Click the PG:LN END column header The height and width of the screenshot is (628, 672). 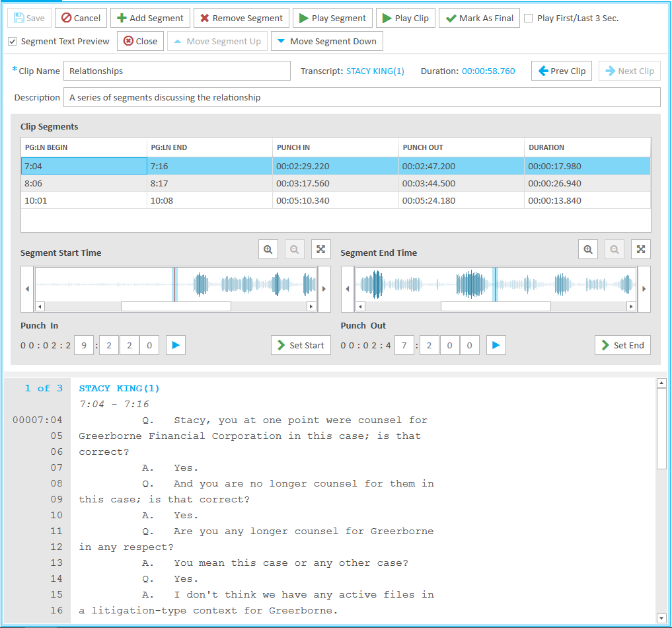pyautogui.click(x=209, y=147)
